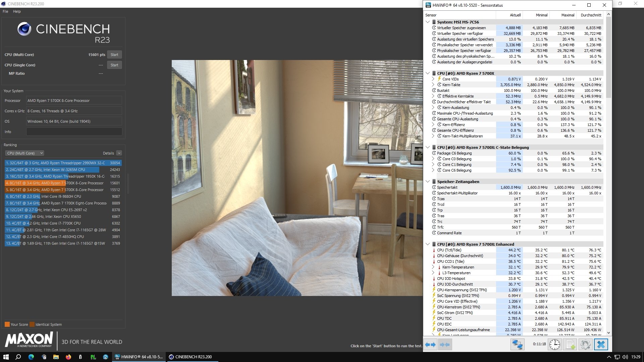Open the network remote monitoring icon

pos(517,344)
